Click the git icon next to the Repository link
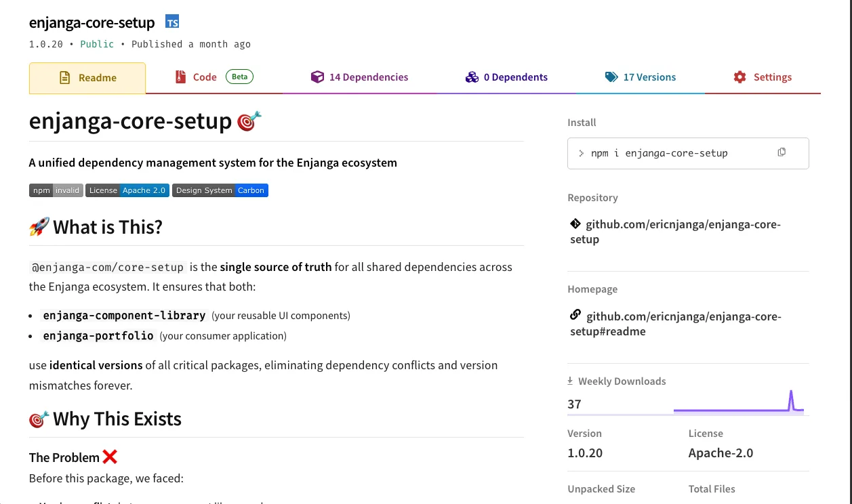This screenshot has height=504, width=852. pyautogui.click(x=575, y=224)
